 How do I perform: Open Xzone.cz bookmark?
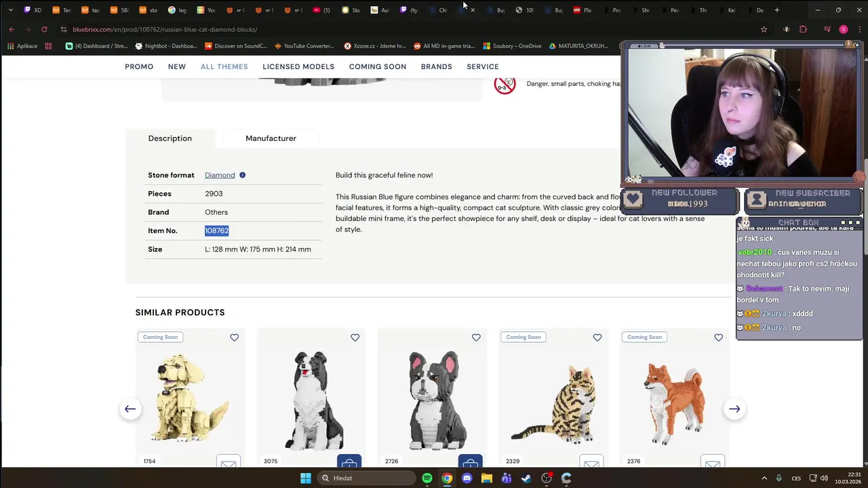(375, 46)
